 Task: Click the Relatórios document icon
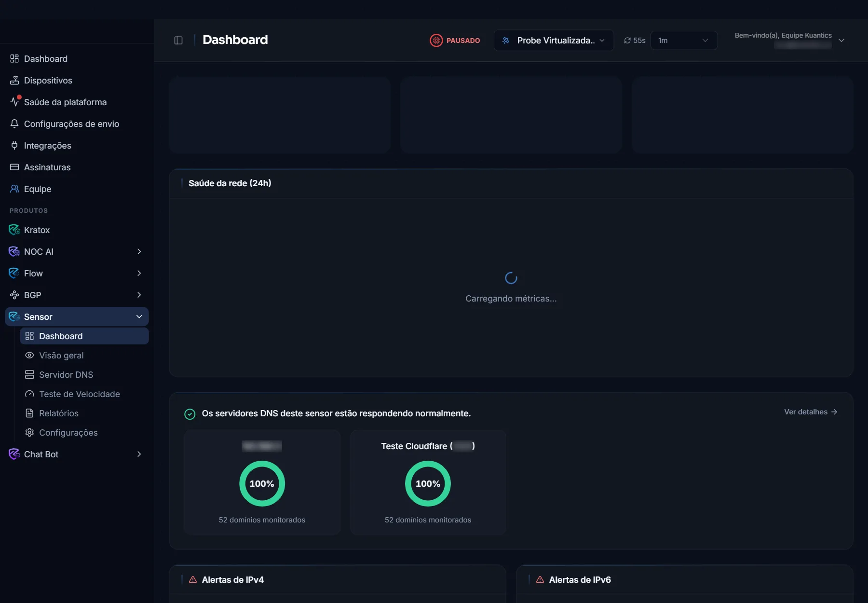pyautogui.click(x=29, y=413)
